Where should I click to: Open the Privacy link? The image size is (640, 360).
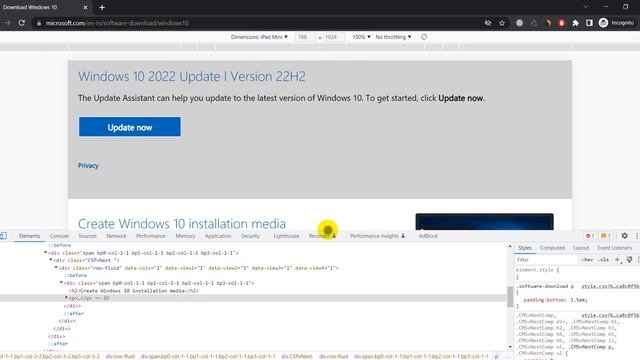tap(88, 165)
